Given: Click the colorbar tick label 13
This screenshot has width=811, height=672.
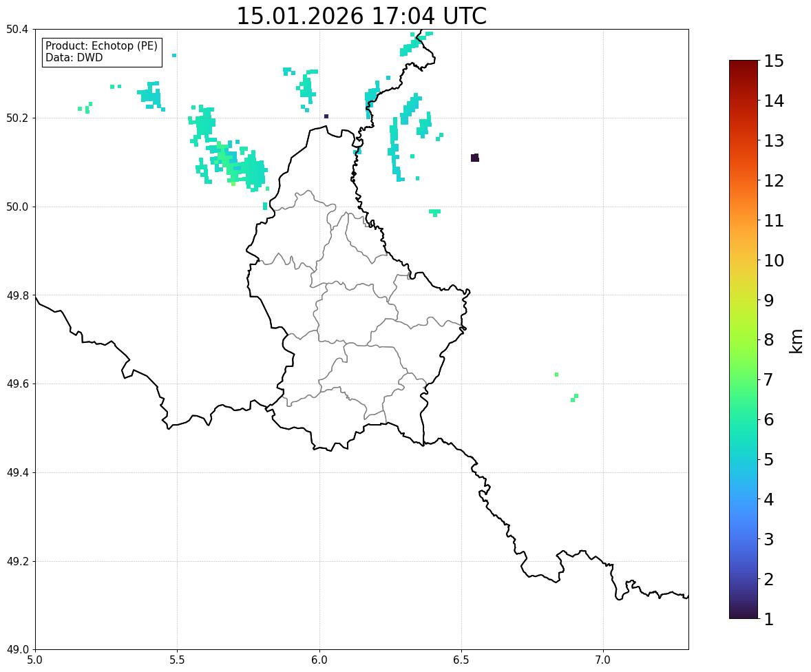Looking at the screenshot, I should (774, 140).
